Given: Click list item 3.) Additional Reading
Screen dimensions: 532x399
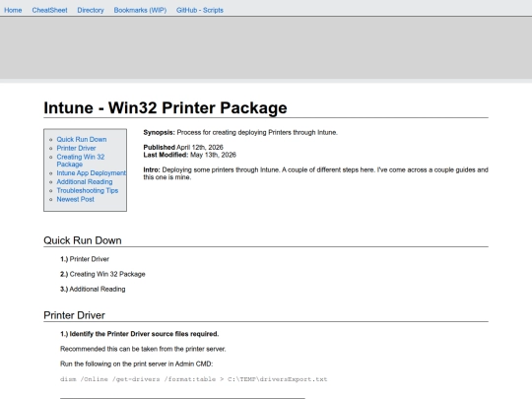Looking at the screenshot, I should coord(93,289).
